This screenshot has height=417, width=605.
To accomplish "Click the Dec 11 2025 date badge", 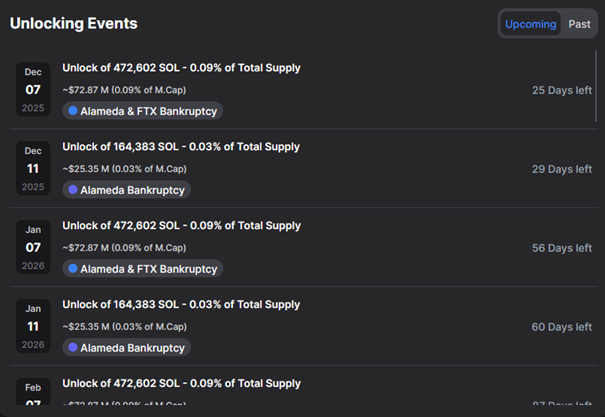I will coord(33,169).
